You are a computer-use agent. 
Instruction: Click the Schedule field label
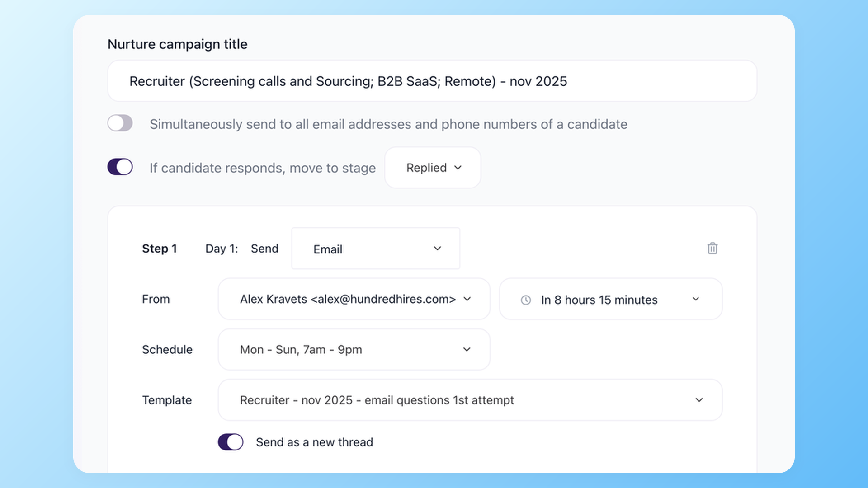(x=167, y=350)
